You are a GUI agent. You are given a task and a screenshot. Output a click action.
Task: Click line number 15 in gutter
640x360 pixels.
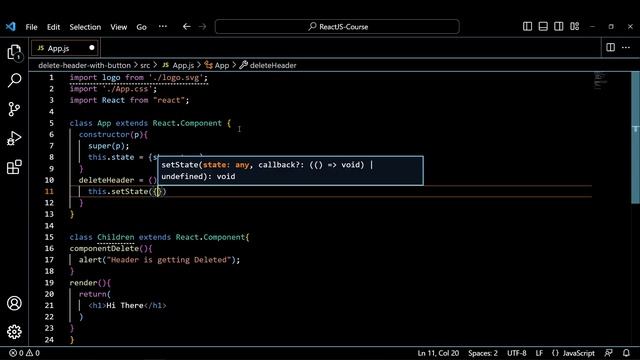(49, 237)
